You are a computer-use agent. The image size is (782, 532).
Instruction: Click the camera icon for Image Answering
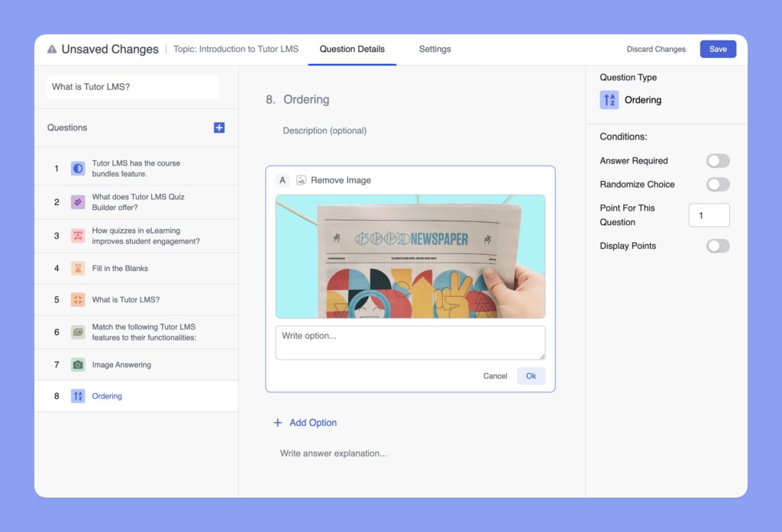point(78,365)
